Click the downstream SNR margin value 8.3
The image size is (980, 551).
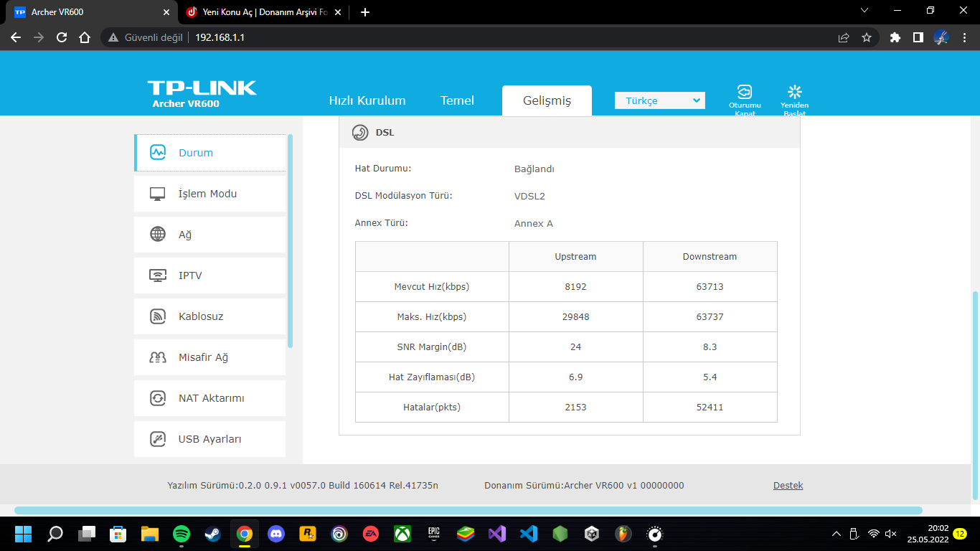710,347
